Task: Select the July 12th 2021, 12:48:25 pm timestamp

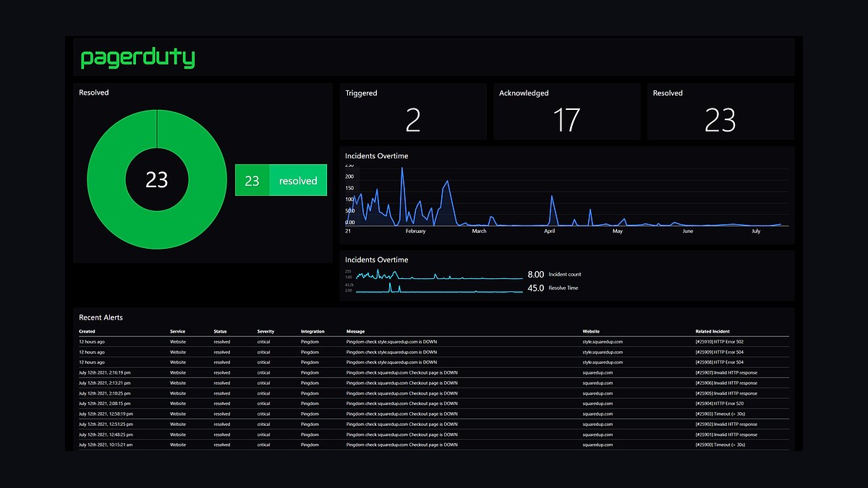Action: [106, 435]
